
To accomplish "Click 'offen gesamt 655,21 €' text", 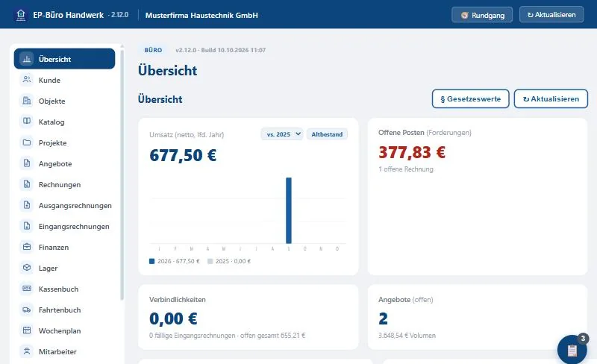I will tap(272, 336).
